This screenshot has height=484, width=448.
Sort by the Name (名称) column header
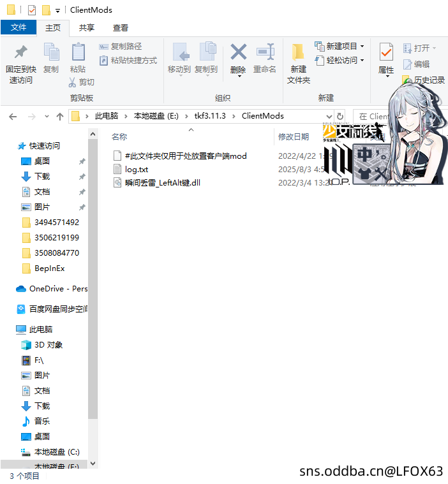click(119, 136)
